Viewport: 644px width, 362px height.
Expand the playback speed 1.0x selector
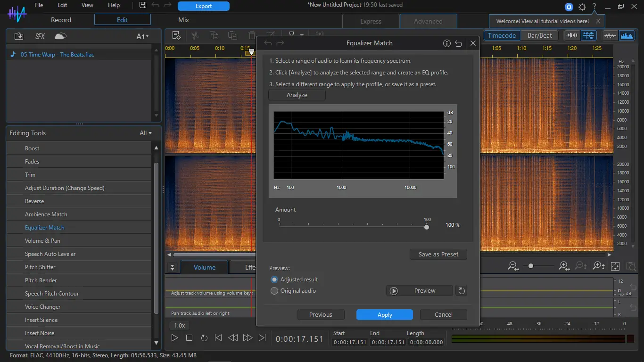pyautogui.click(x=180, y=325)
